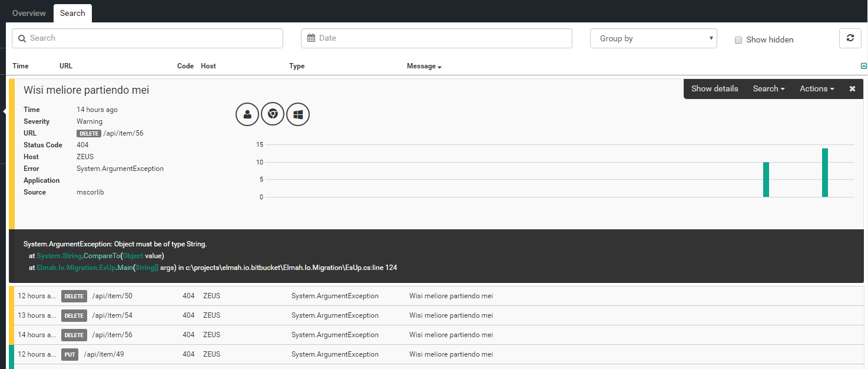Expand the Actions dropdown menu
The height and width of the screenshot is (369, 868).
pos(817,89)
